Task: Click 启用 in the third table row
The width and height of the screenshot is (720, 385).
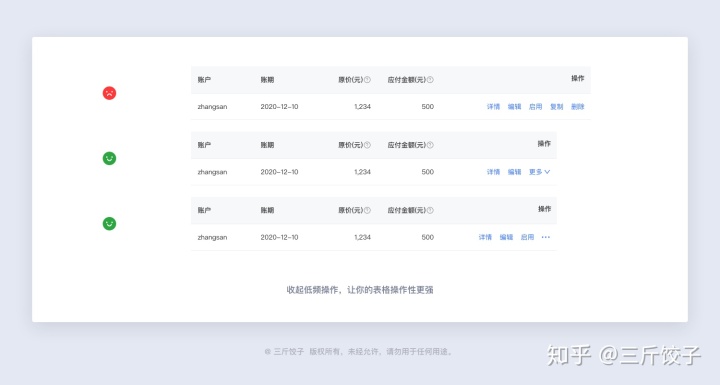Action: pos(527,237)
